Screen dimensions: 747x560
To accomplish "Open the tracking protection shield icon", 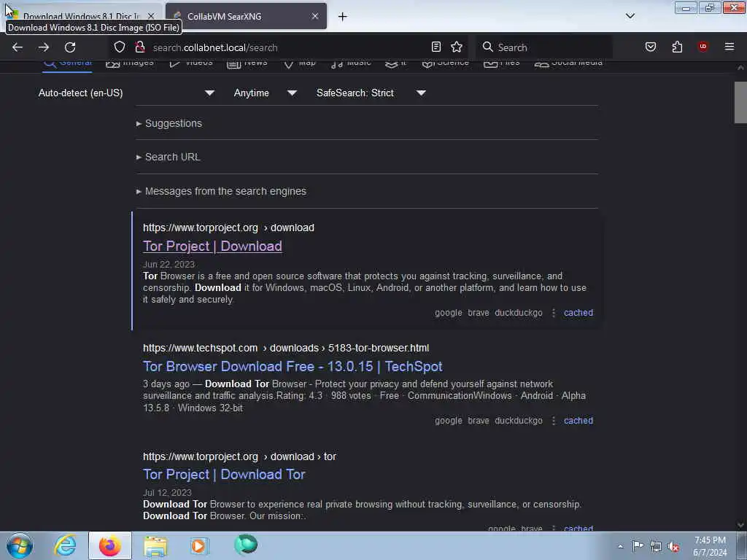I will [x=120, y=47].
